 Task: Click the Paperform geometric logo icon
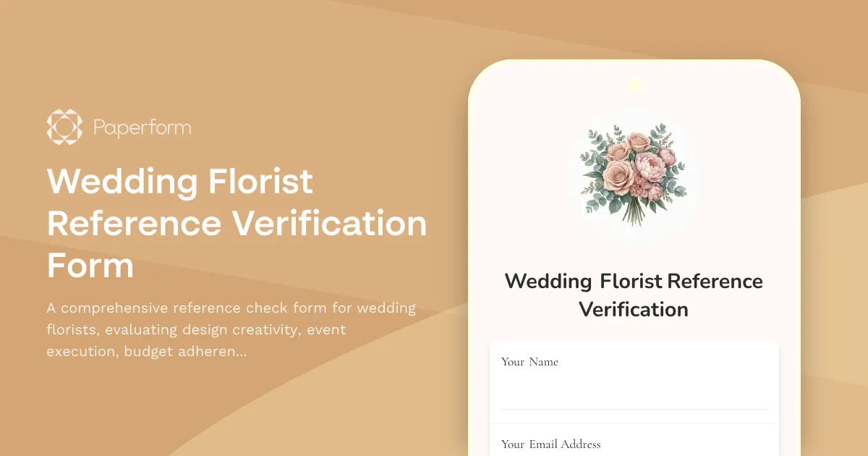point(64,127)
